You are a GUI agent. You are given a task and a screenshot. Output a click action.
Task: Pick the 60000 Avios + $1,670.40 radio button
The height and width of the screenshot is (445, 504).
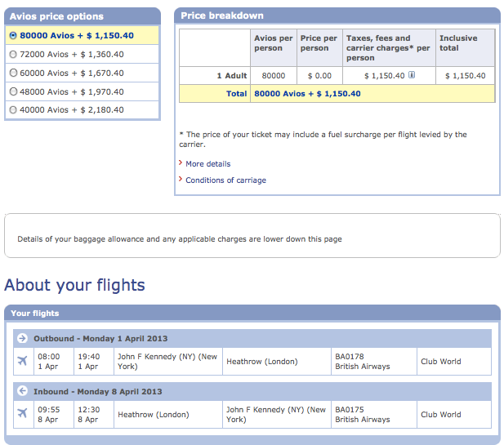[x=13, y=73]
